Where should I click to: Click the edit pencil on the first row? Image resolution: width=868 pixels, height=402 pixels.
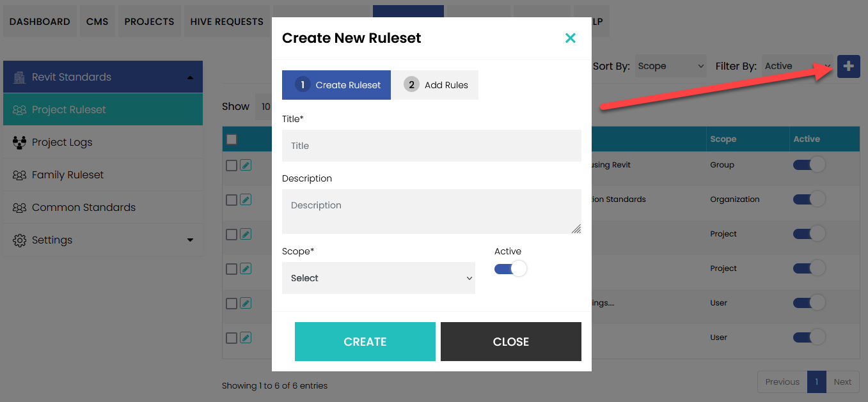246,164
